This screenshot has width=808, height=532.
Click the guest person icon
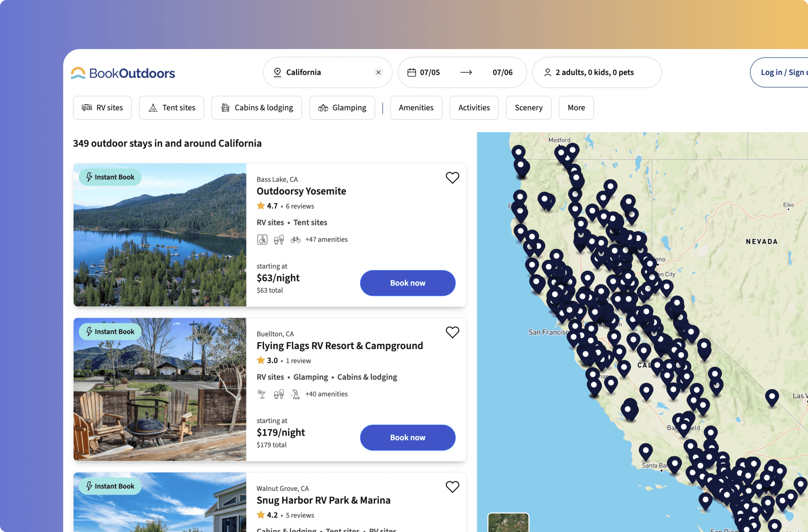pos(547,72)
